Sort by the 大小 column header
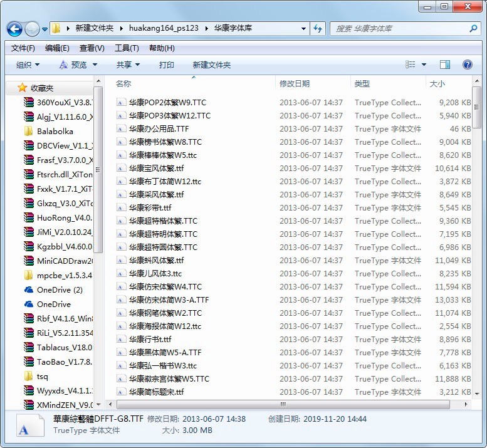 (437, 83)
